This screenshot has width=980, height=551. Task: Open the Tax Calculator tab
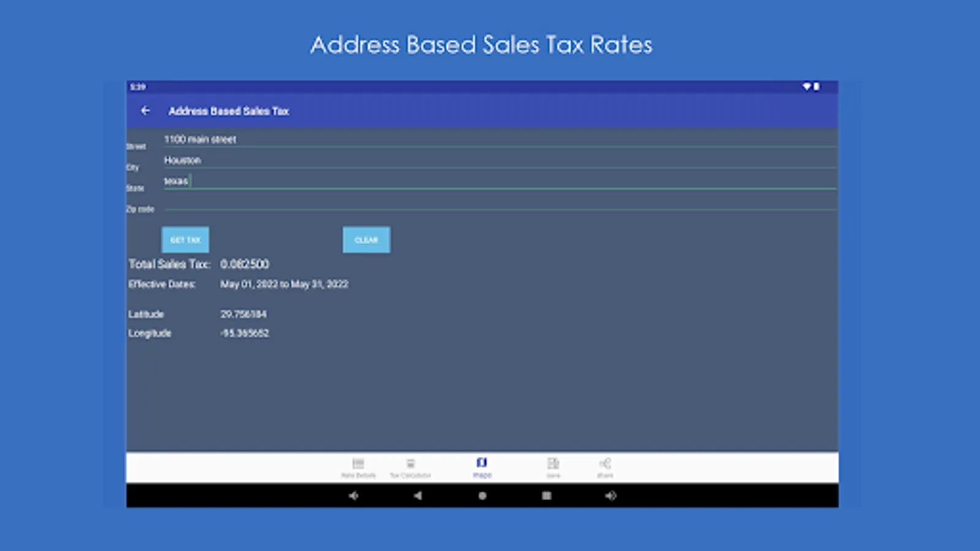410,468
